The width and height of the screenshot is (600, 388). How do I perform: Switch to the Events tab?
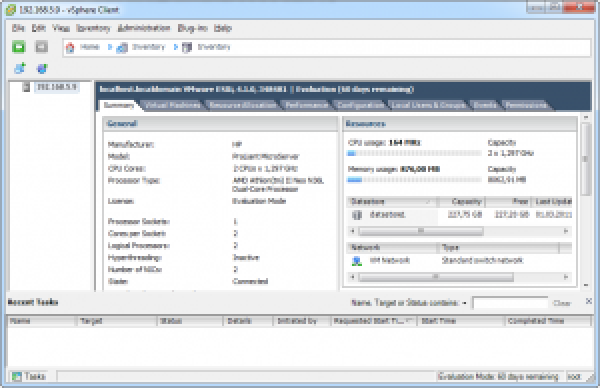click(485, 105)
